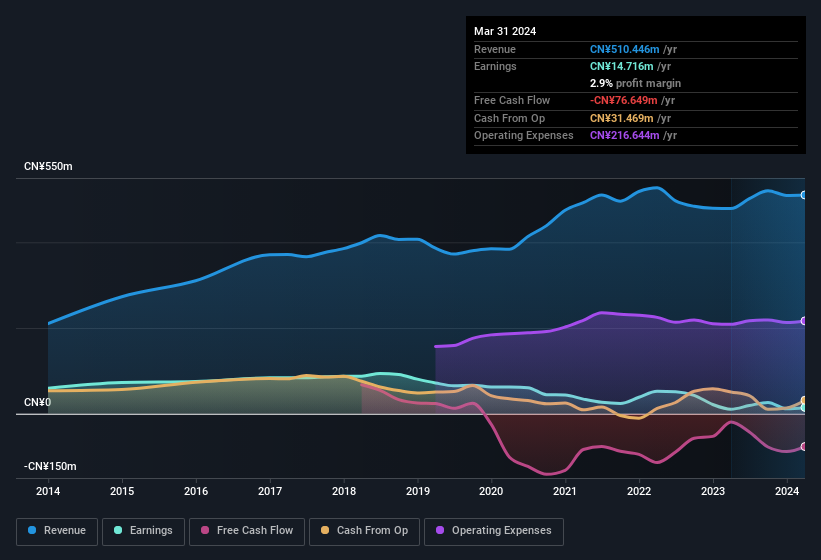Click the Operating Expenses label in the tooltip
This screenshot has width=821, height=560.
point(524,136)
